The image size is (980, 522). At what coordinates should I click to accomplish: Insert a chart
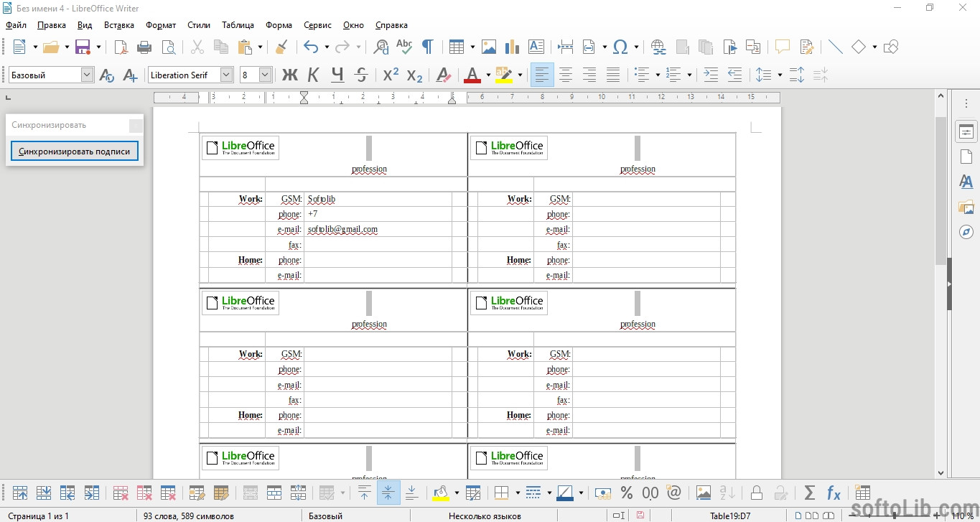click(x=512, y=47)
